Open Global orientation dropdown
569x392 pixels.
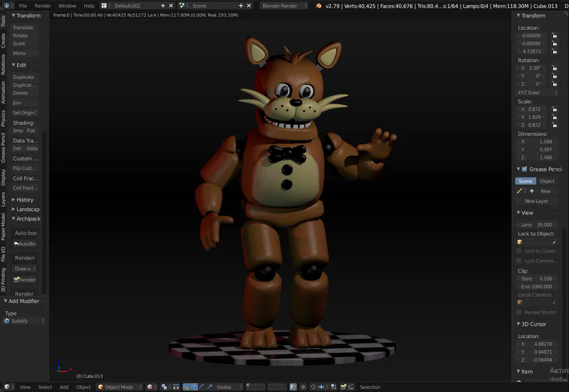click(228, 387)
